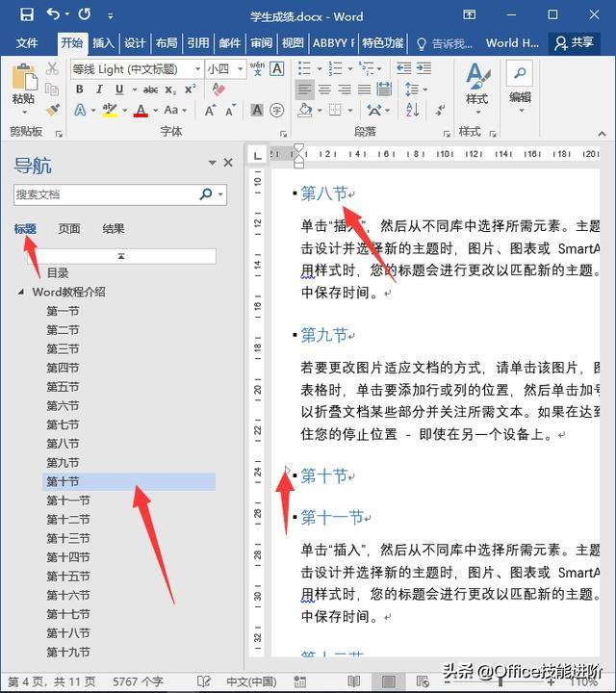The image size is (616, 693).
Task: Toggle underline formatting
Action: tap(119, 90)
